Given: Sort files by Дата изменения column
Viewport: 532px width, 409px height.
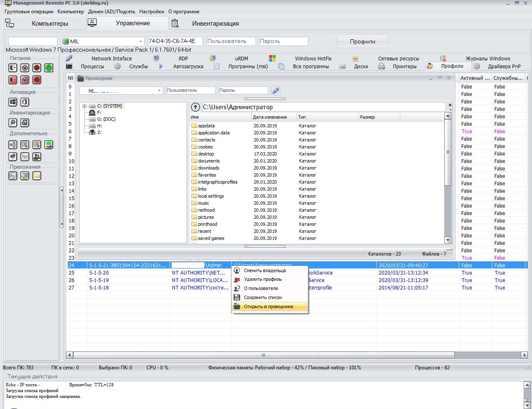Looking at the screenshot, I should [274, 117].
